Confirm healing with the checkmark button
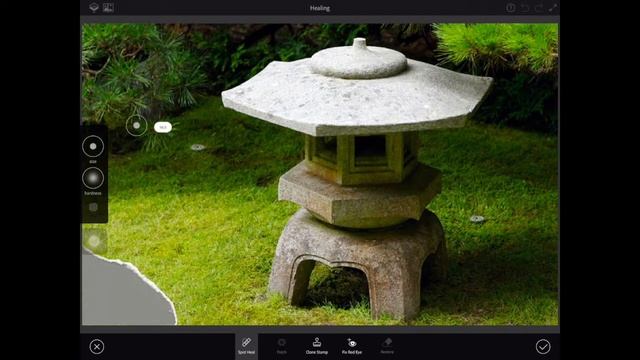Screen dimensions: 640x360 [543, 347]
